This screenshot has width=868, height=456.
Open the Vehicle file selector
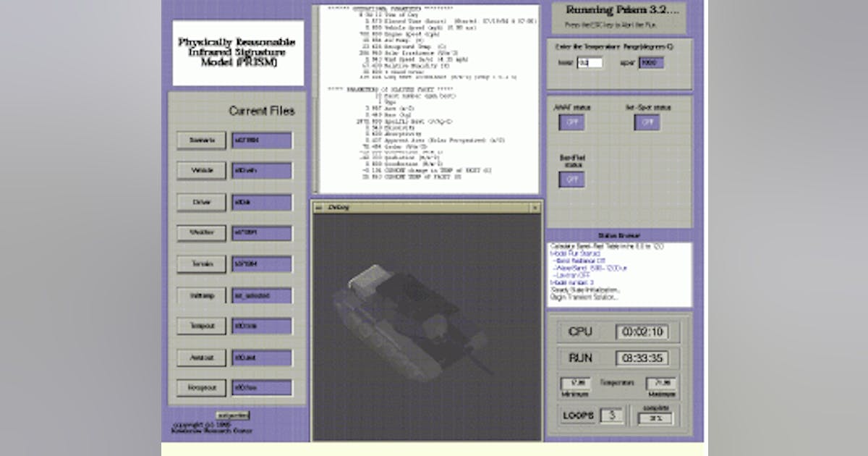[201, 170]
